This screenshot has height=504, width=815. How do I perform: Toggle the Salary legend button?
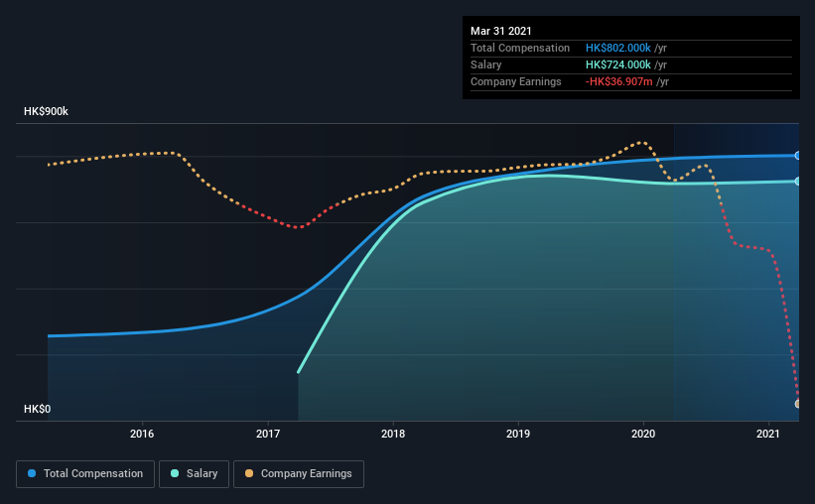tap(194, 474)
